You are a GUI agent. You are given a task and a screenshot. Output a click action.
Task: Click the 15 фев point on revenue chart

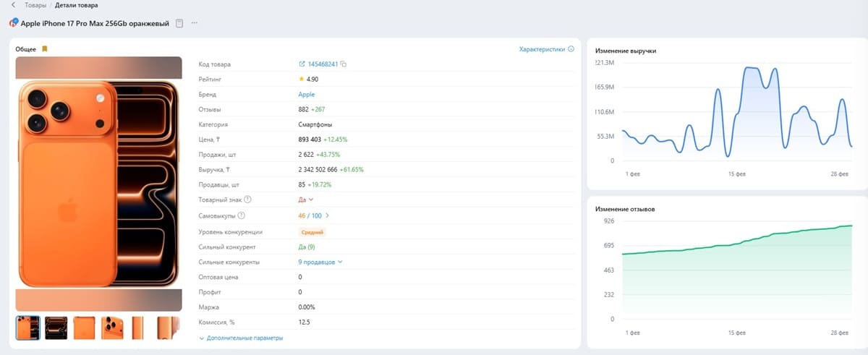point(736,113)
